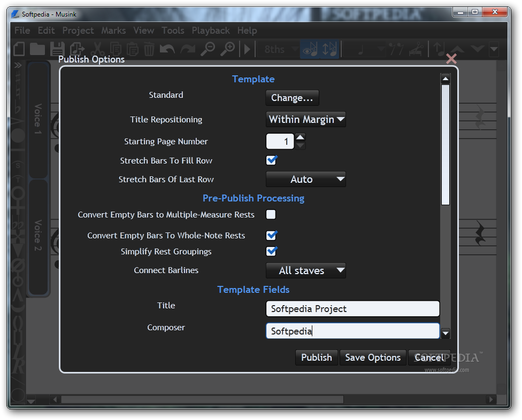Open the View menu
Viewport: 522px width, 420px height.
(143, 30)
